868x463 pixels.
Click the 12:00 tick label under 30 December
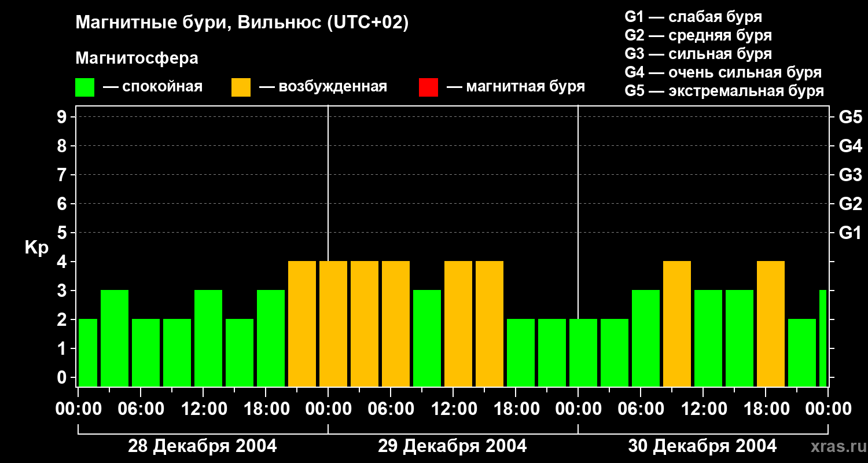point(703,409)
